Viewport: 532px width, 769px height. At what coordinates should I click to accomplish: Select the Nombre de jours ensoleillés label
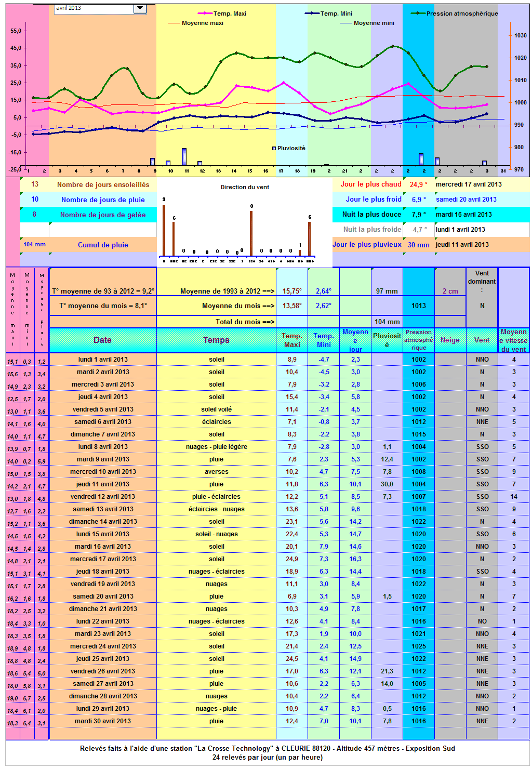tap(103, 184)
